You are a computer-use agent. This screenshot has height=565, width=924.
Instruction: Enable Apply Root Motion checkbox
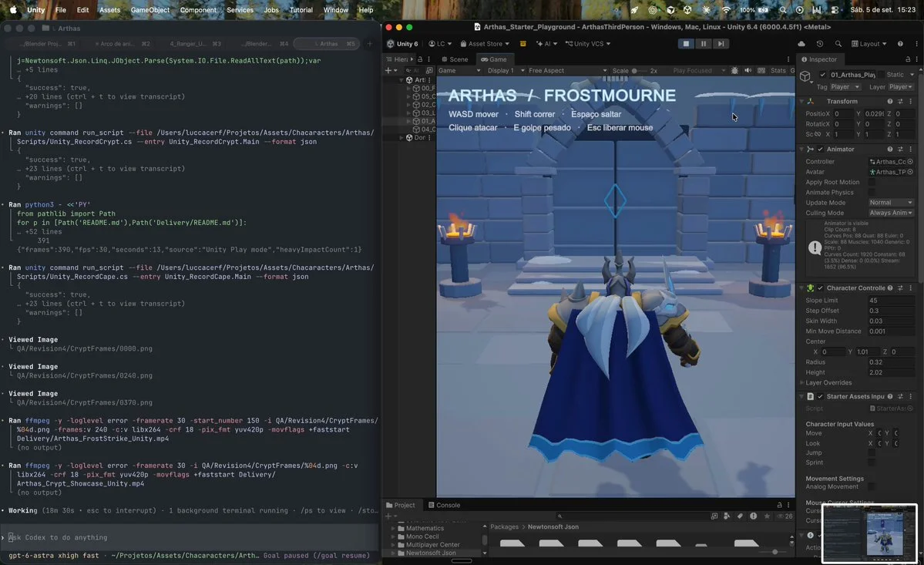click(x=872, y=182)
